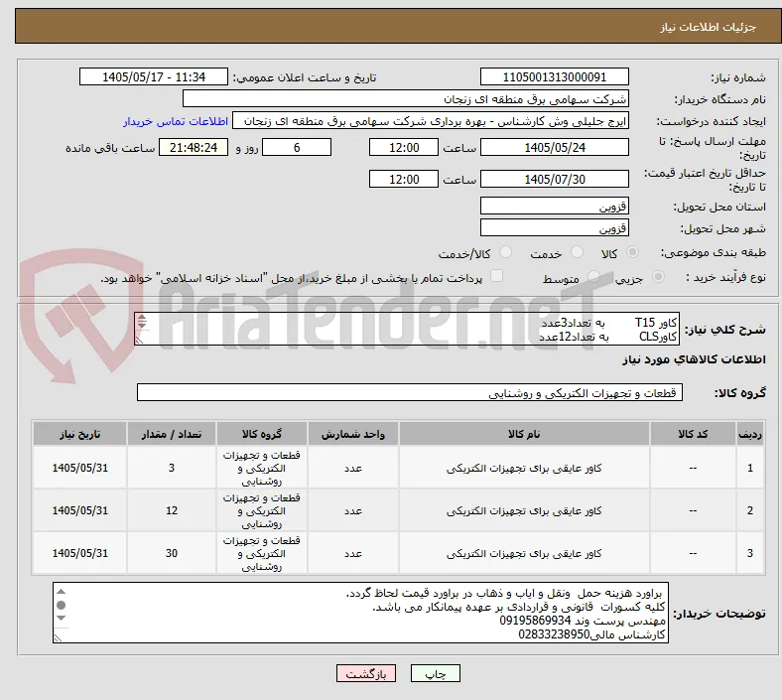Click the deadline time field 12:00

pyautogui.click(x=404, y=147)
